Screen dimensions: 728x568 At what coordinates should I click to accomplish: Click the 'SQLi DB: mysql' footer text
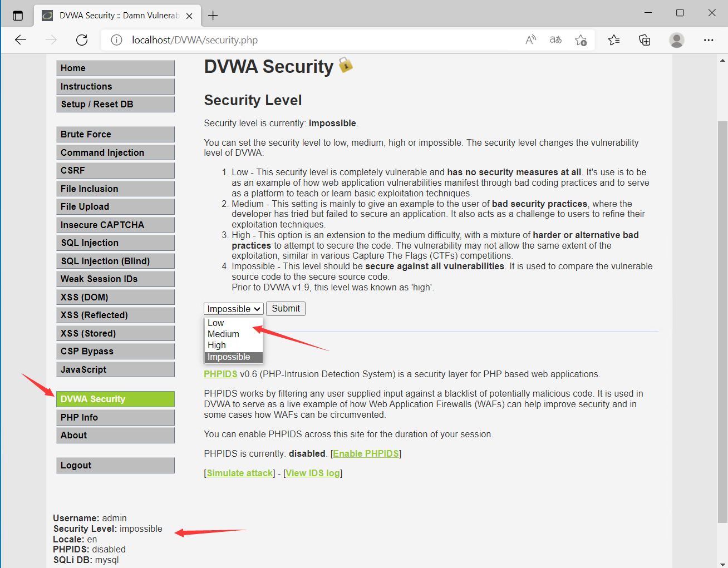(86, 560)
